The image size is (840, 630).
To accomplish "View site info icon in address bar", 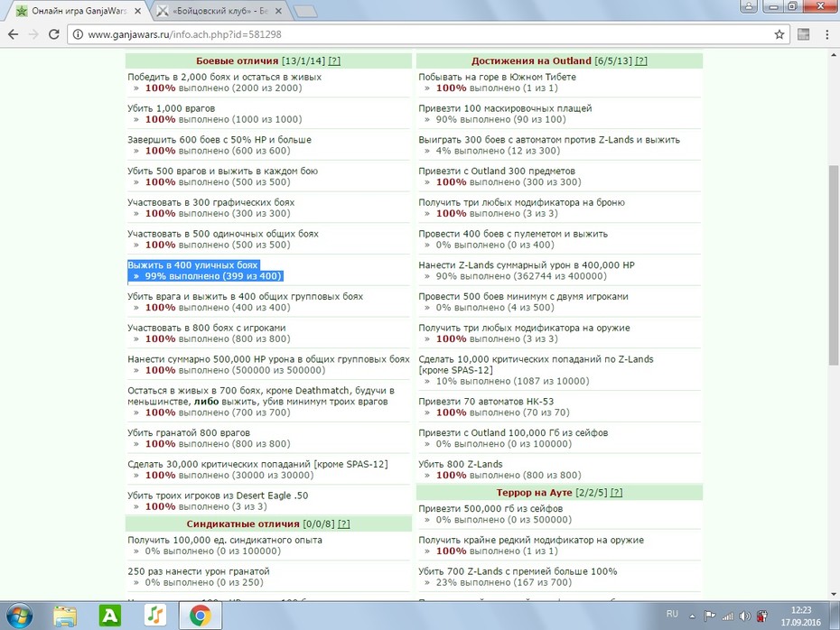I will [78, 34].
